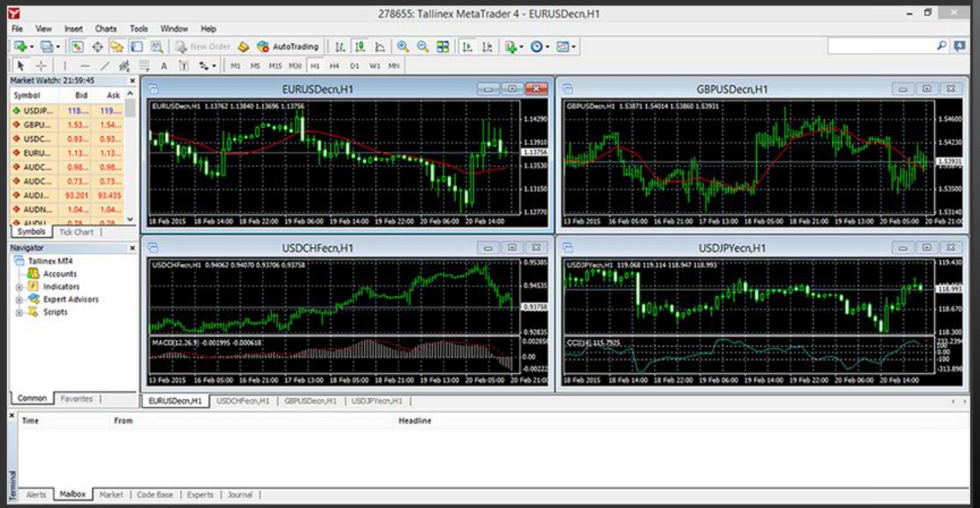Click the Tile Windows grid icon
This screenshot has height=508, width=980.
pyautogui.click(x=443, y=46)
